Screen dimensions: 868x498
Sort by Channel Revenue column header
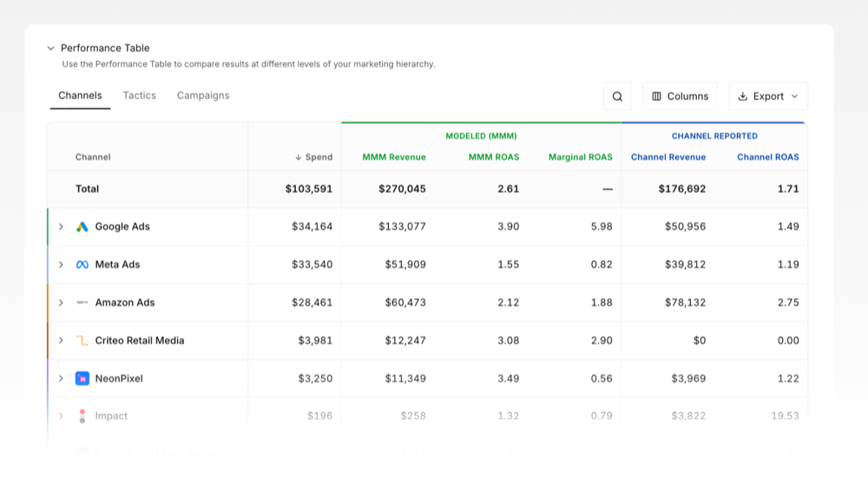coord(668,157)
